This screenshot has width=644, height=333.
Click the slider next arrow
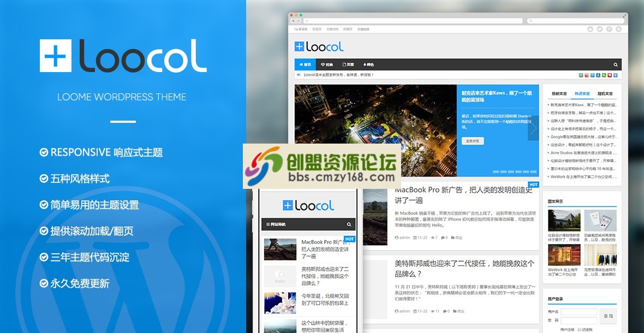[x=533, y=128]
